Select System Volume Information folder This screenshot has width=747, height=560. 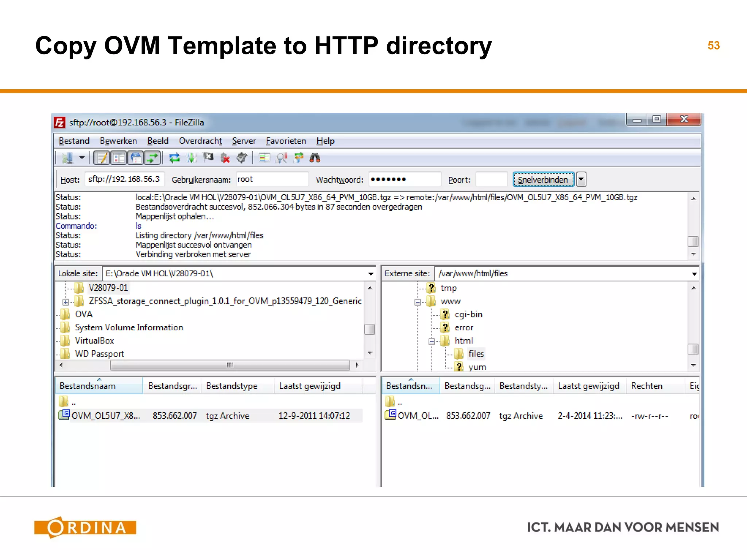click(129, 327)
